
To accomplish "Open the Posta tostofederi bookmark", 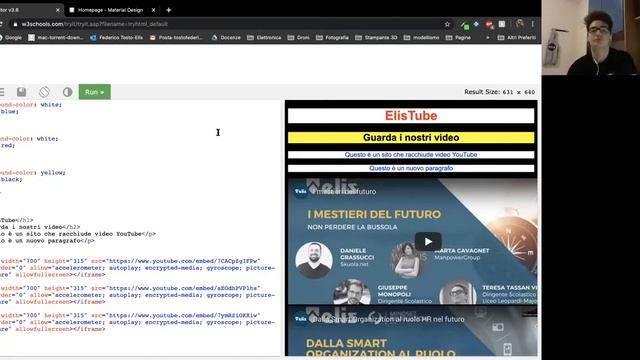I will 176,38.
